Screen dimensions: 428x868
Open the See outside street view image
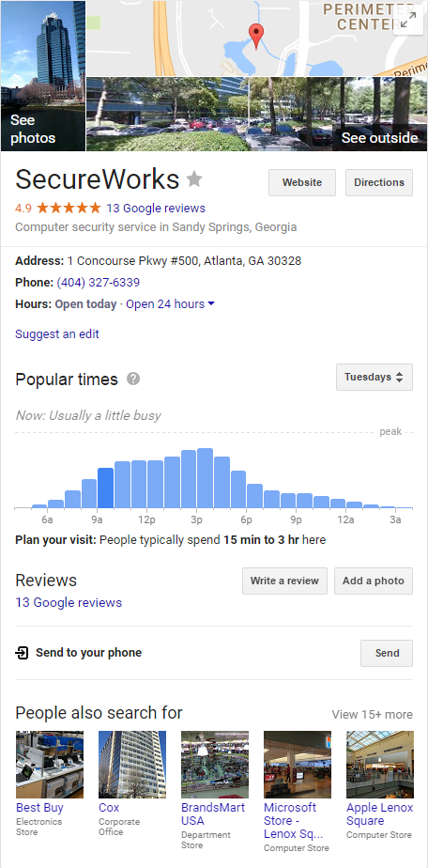[257, 114]
